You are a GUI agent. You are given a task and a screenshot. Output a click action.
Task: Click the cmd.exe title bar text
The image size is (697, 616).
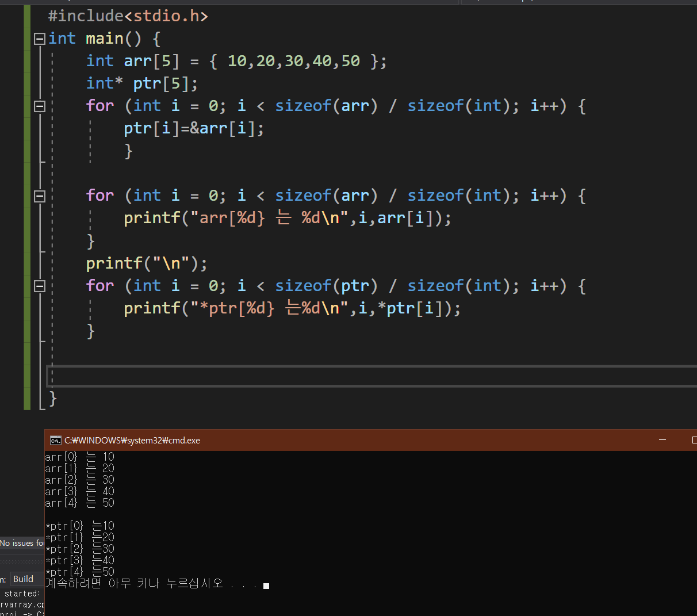pos(132,441)
